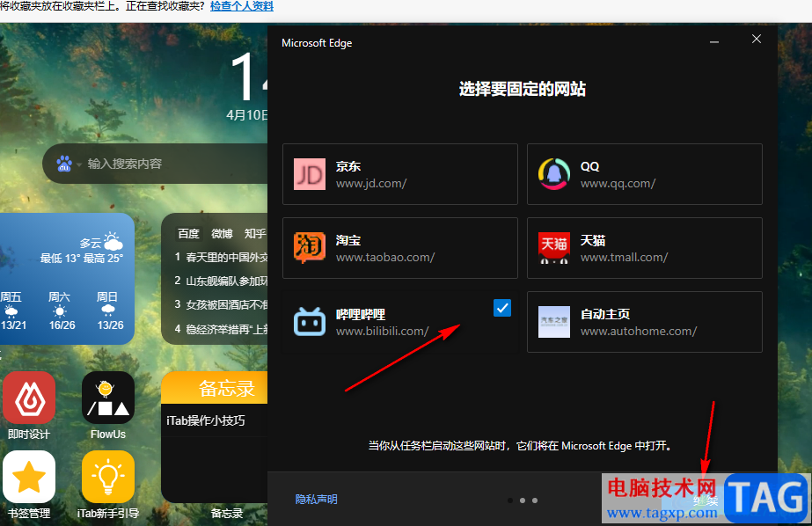Click the Autohome site thumbnail icon

(x=553, y=322)
